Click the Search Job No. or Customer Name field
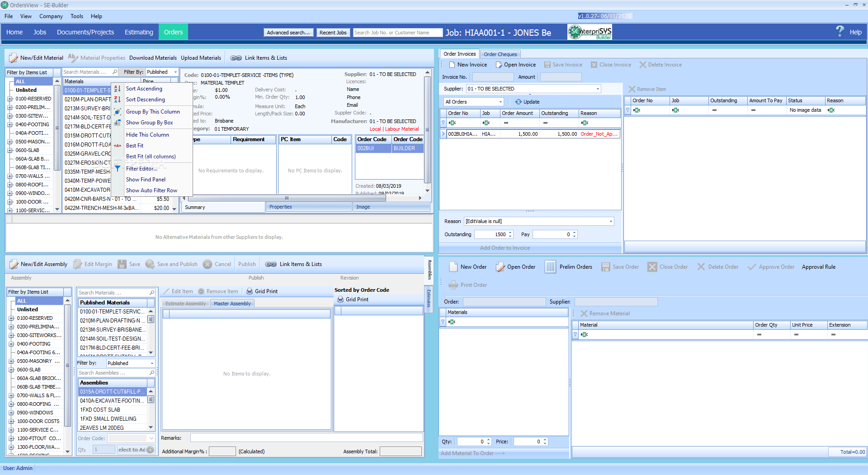Viewport: 868px width, 475px height. (397, 33)
